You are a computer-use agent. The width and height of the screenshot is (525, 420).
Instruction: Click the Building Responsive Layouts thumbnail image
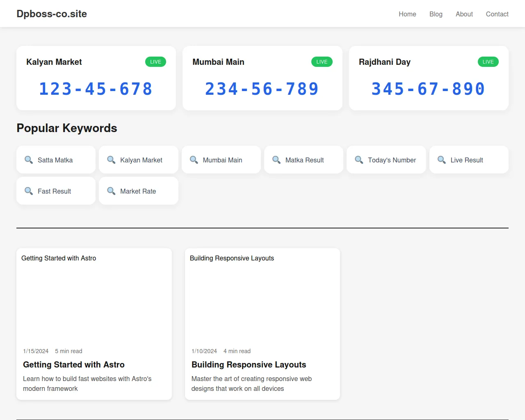coord(262,295)
